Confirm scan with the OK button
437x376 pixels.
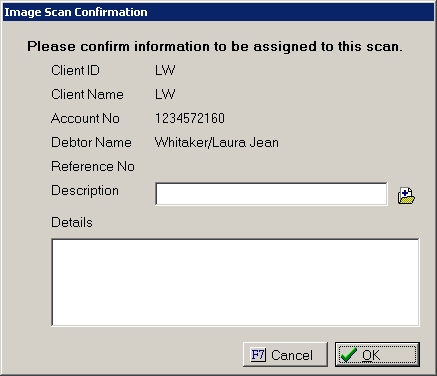tap(377, 355)
